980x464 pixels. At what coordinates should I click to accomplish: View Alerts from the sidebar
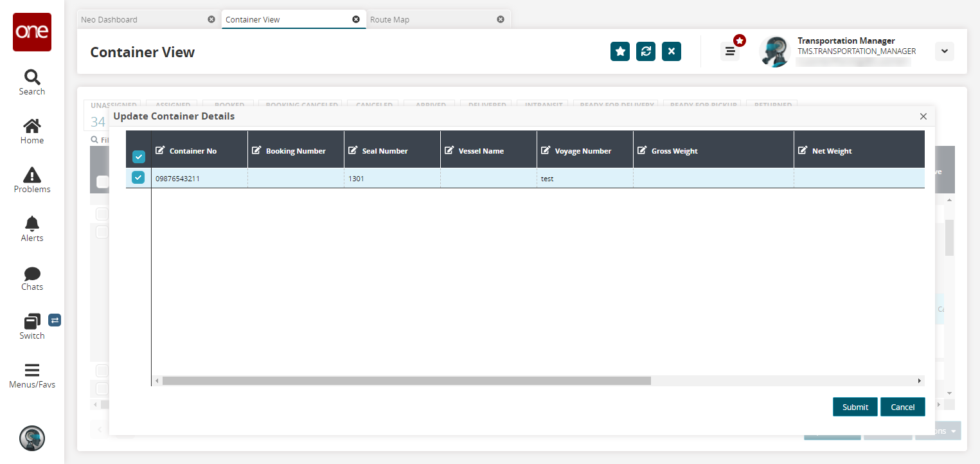pyautogui.click(x=32, y=229)
